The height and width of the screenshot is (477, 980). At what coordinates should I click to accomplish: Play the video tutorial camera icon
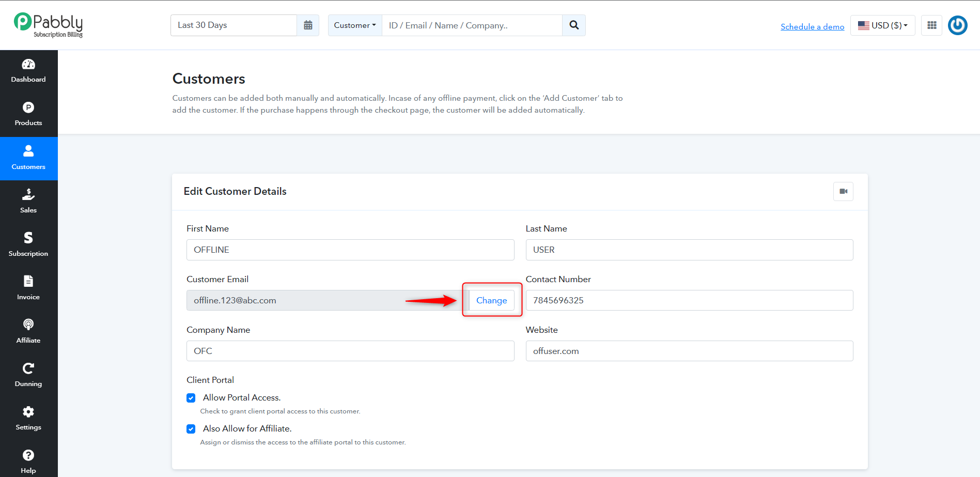tap(843, 191)
